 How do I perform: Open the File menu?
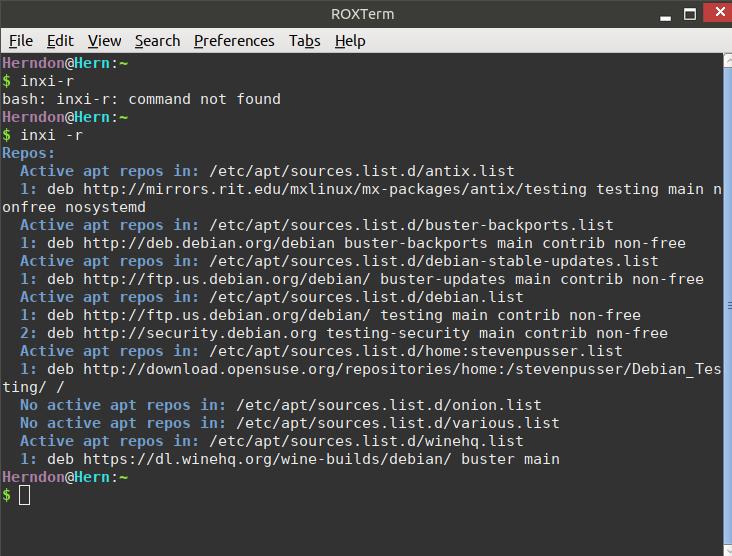click(21, 41)
